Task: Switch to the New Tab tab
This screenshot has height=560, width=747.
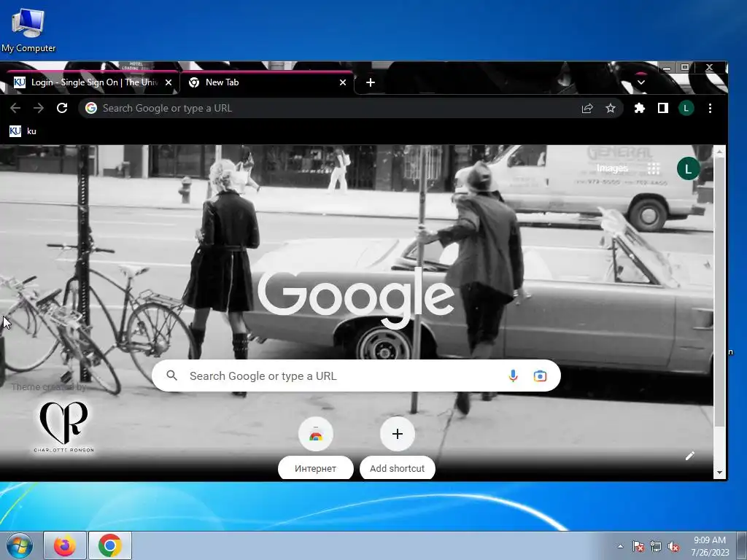Action: click(267, 82)
